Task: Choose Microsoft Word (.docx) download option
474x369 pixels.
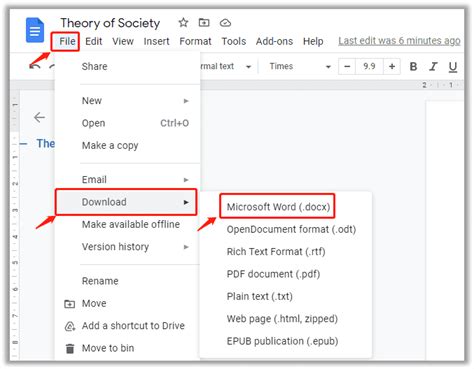Action: 278,207
